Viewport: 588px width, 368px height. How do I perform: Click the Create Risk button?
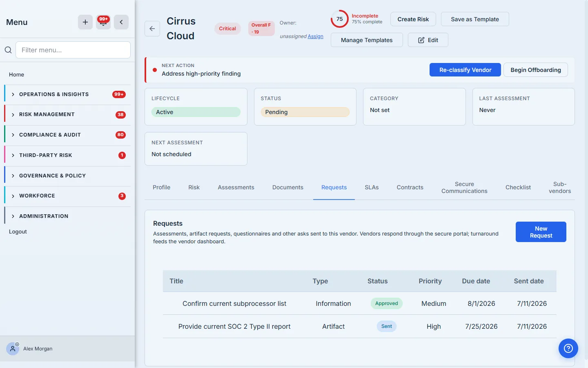413,19
